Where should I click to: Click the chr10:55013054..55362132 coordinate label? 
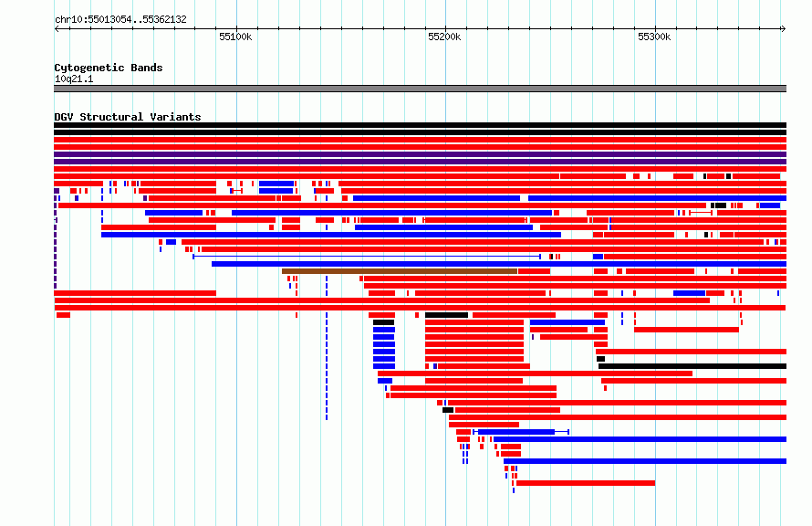click(120, 19)
